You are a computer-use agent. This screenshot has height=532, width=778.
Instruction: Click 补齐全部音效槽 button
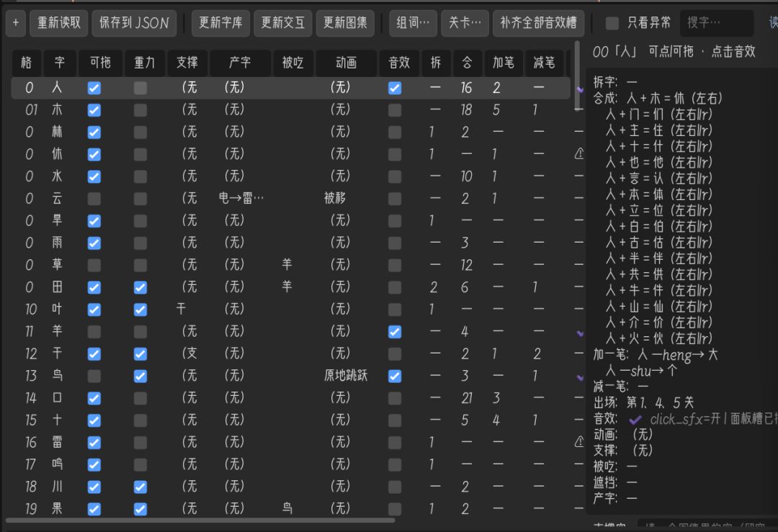pyautogui.click(x=538, y=23)
